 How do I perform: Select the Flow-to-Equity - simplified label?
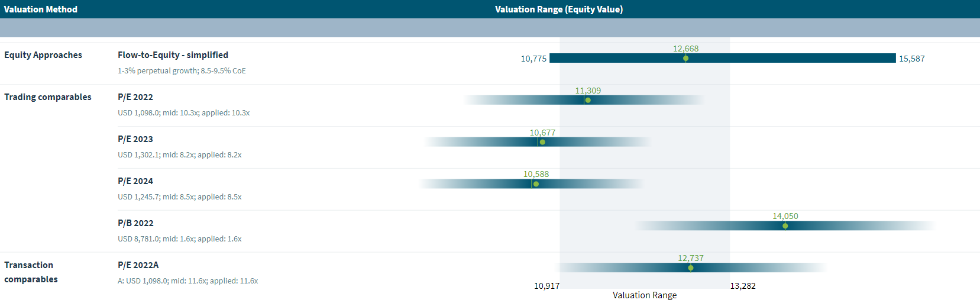coord(173,55)
